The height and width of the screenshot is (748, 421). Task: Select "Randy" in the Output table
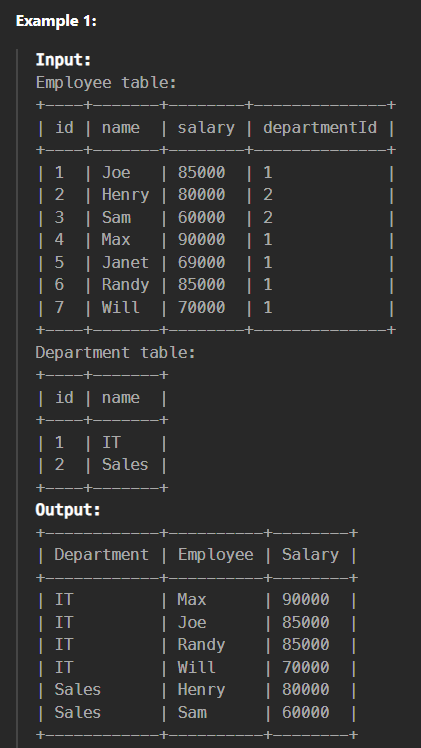(x=201, y=644)
